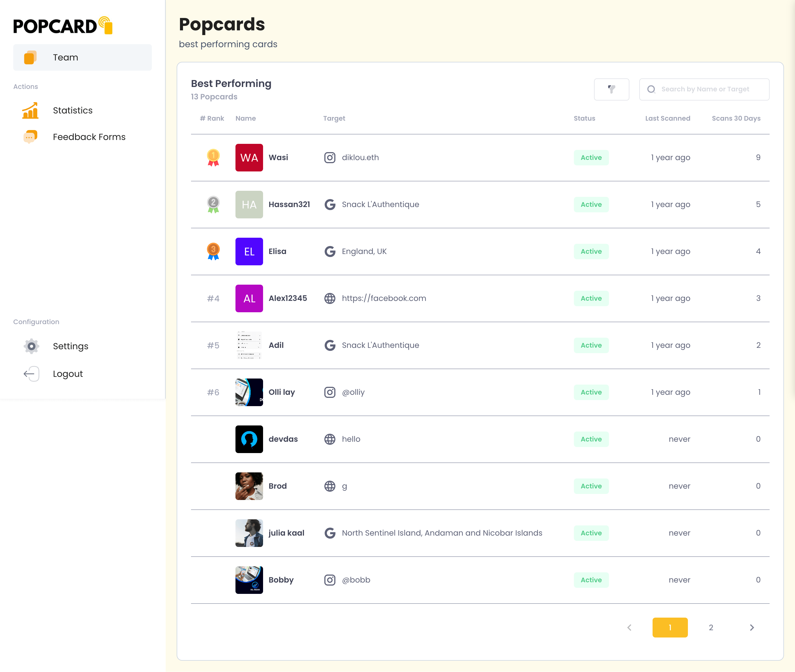Click Last Scanned column header
This screenshot has width=795, height=672.
[667, 118]
